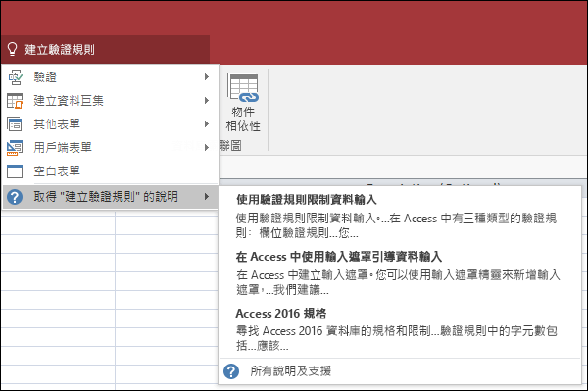Click the 驗證 icon in results
The height and width of the screenshot is (391, 588).
coord(15,77)
